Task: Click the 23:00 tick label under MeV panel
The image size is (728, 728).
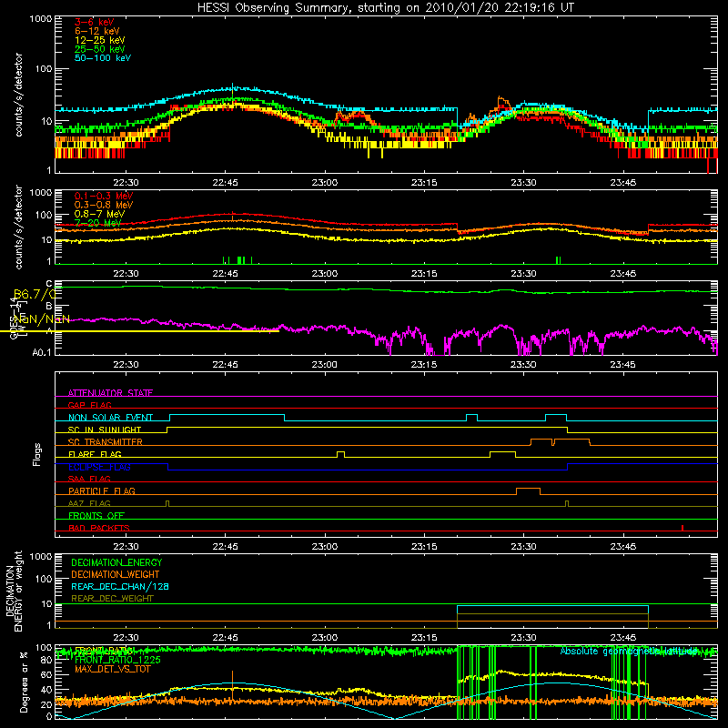Action: point(325,273)
